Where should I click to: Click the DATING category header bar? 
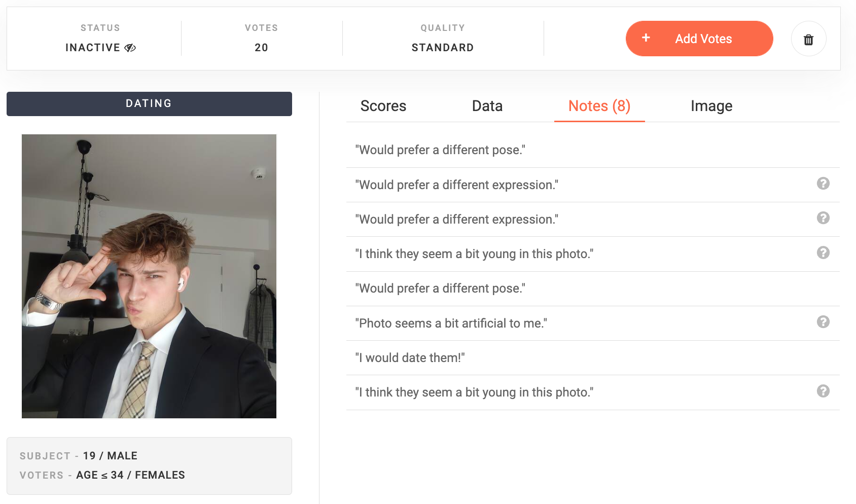point(149,103)
